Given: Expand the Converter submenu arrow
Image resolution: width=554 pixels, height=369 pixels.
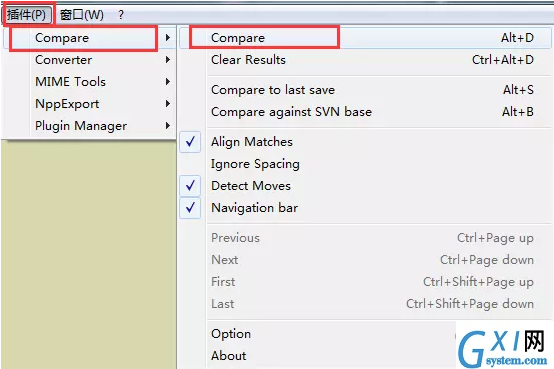Looking at the screenshot, I should (x=168, y=60).
